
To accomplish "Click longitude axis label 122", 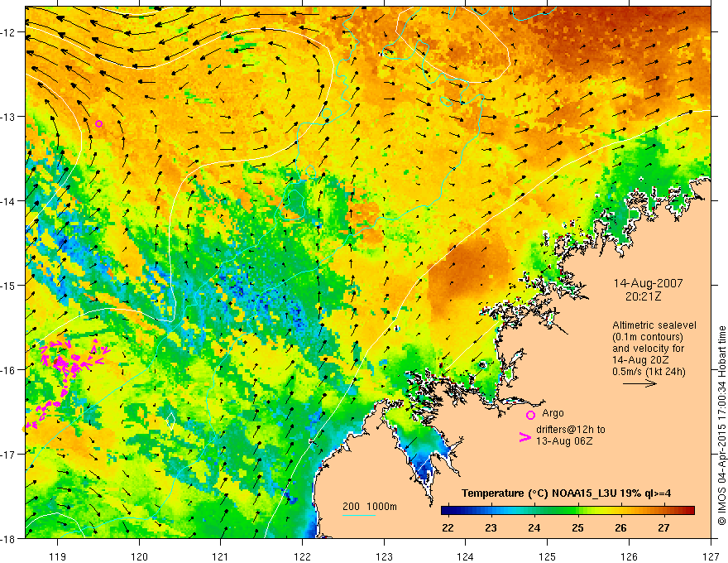I will tap(302, 556).
